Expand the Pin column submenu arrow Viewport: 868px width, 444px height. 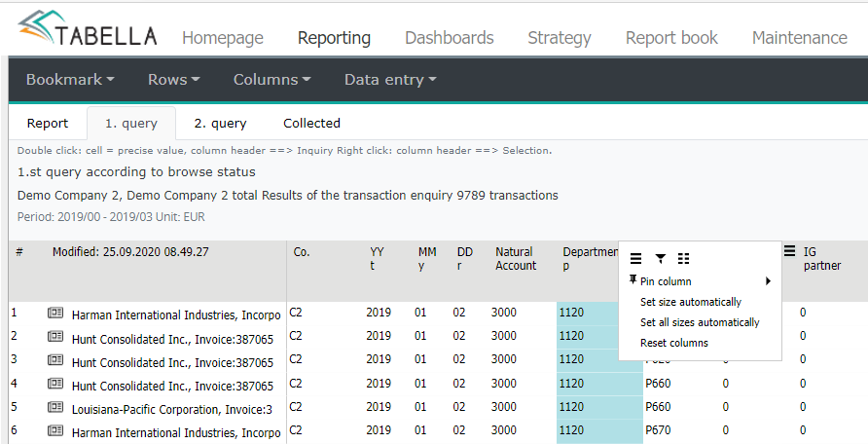pos(769,281)
